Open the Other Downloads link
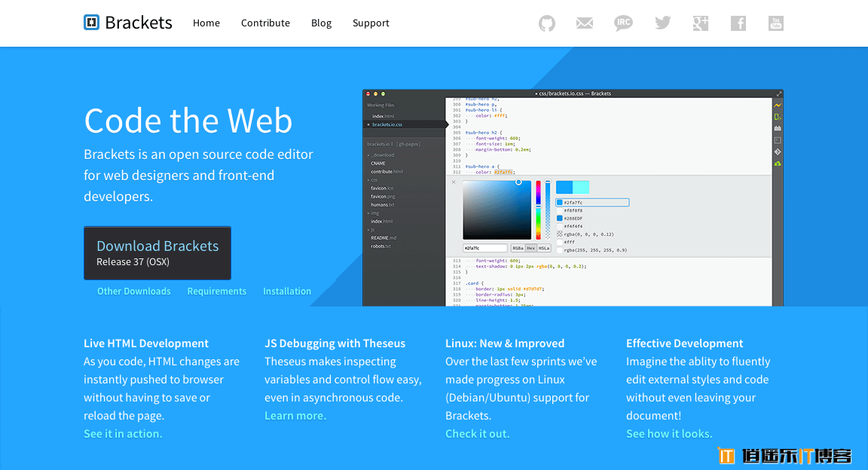The width and height of the screenshot is (868, 470). click(134, 291)
